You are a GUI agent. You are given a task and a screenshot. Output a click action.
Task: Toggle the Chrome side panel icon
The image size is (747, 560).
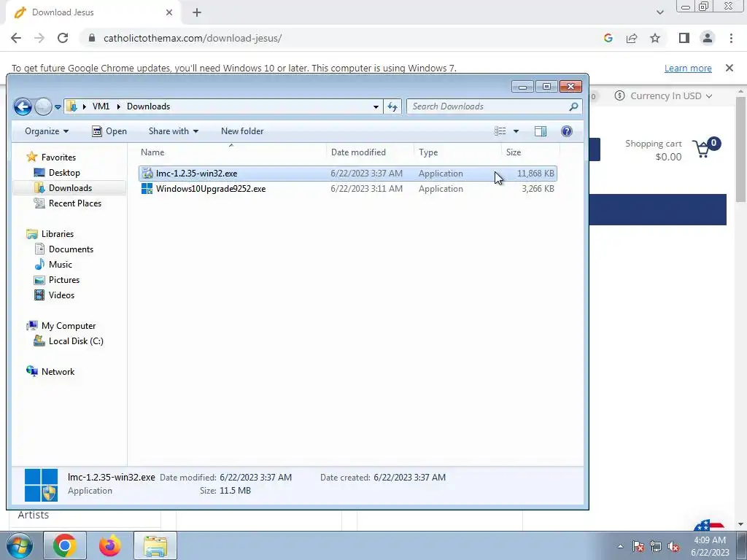click(684, 38)
